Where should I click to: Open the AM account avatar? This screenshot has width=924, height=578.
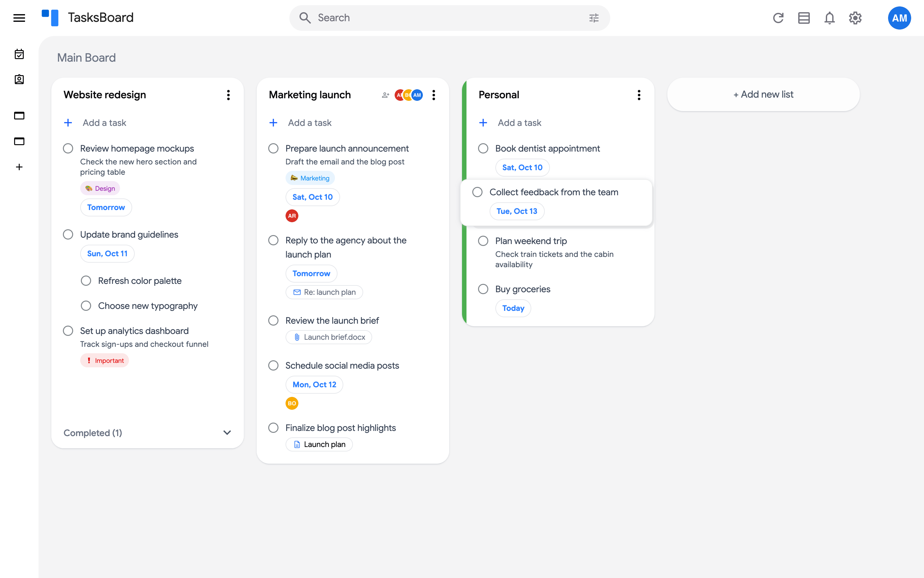899,18
